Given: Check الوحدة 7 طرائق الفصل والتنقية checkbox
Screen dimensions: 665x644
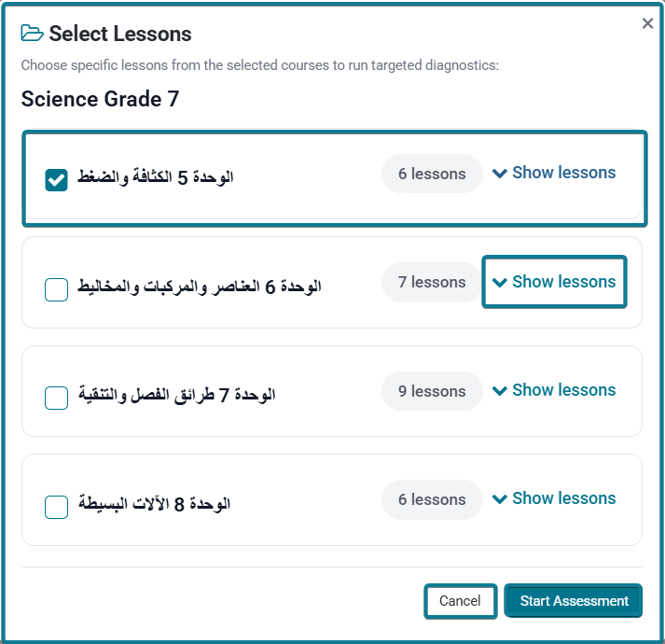Looking at the screenshot, I should coord(56,398).
